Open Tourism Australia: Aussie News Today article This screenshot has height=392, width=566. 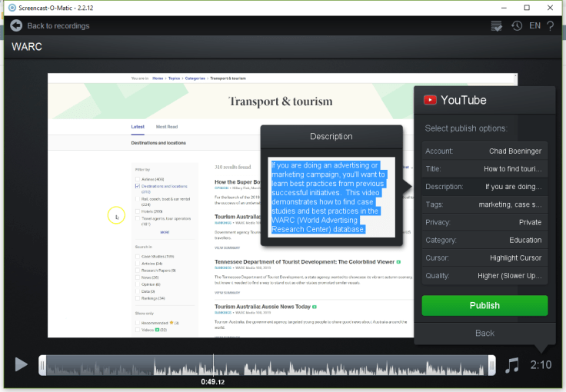pos(262,307)
